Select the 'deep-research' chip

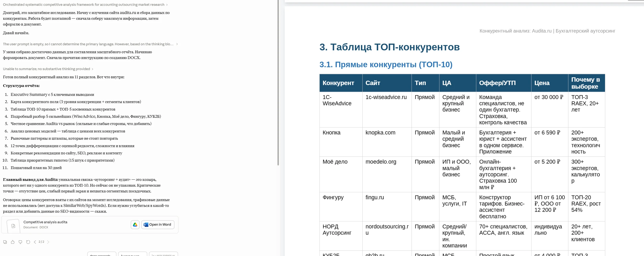click(x=101, y=255)
